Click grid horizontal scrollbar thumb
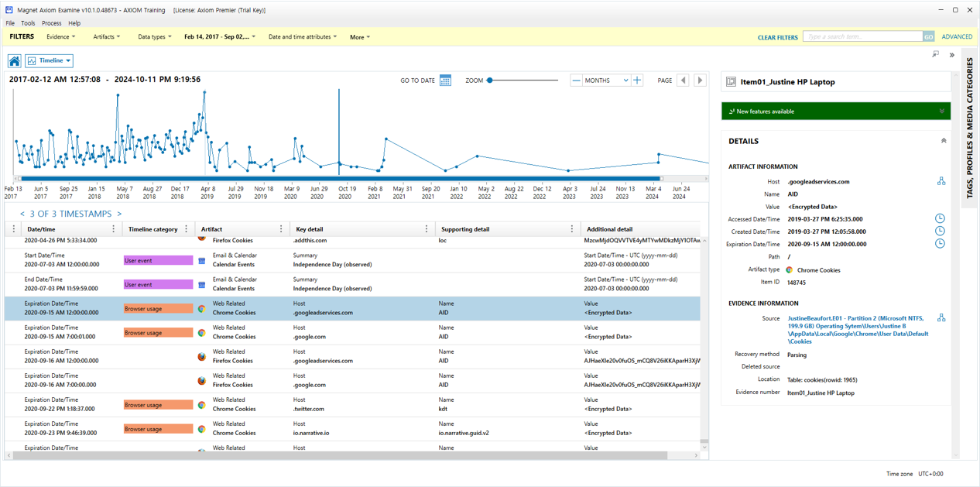Viewport: 980px width, 487px height. click(341, 455)
